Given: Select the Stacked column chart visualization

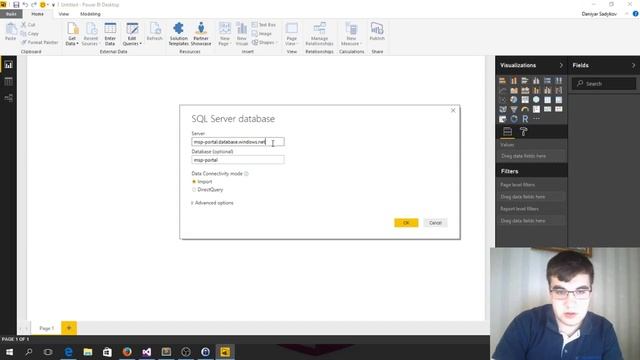Looking at the screenshot, I should click(x=514, y=81).
